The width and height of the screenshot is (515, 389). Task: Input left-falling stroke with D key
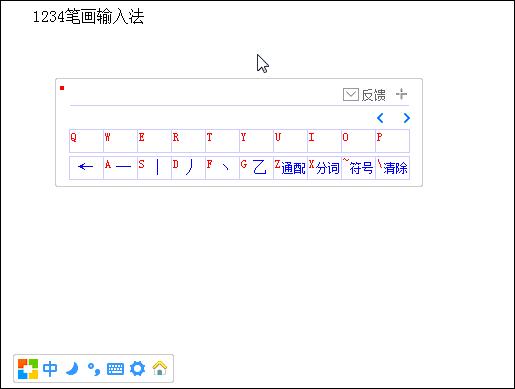point(188,168)
